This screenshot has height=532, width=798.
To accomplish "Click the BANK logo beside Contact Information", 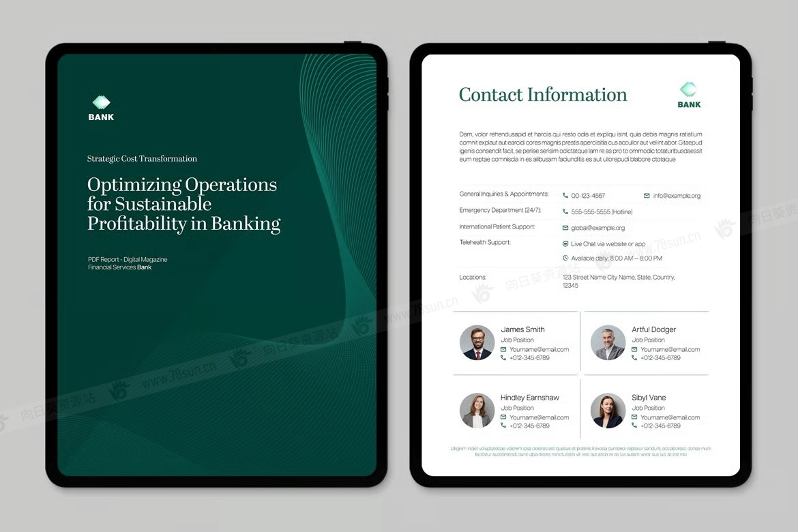I will coord(689,95).
